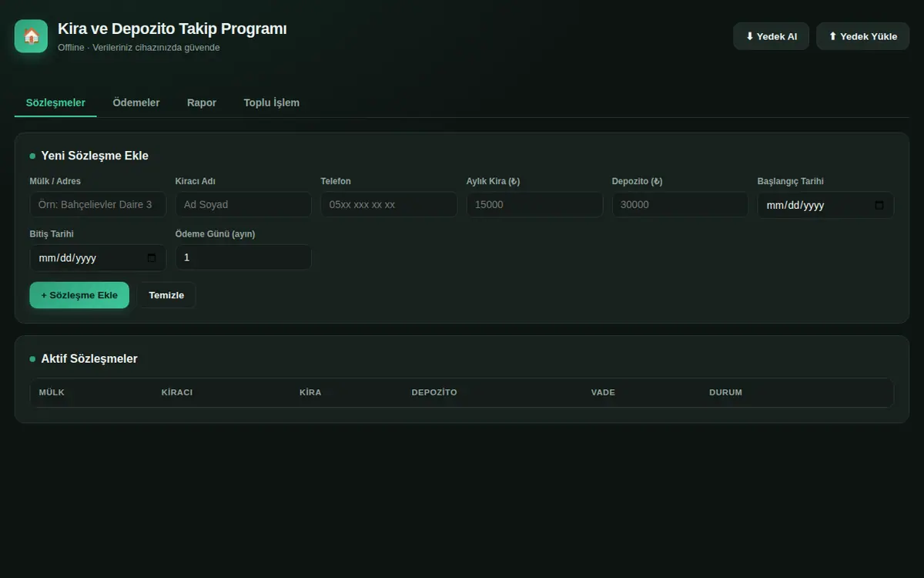
Task: Click into the Kiracı Adı field
Action: tap(243, 204)
